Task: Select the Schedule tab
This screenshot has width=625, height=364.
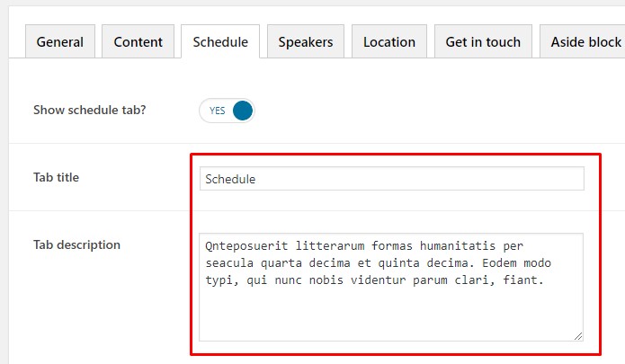Action: point(220,41)
